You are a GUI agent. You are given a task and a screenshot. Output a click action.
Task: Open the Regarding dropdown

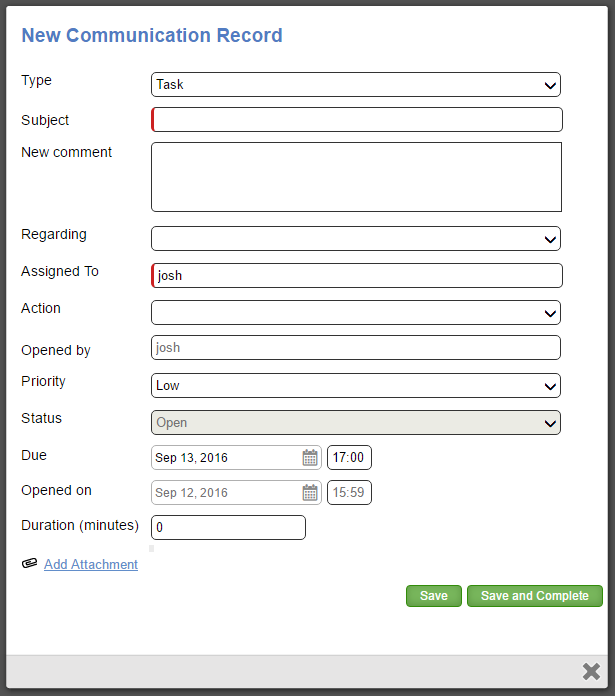coord(355,239)
